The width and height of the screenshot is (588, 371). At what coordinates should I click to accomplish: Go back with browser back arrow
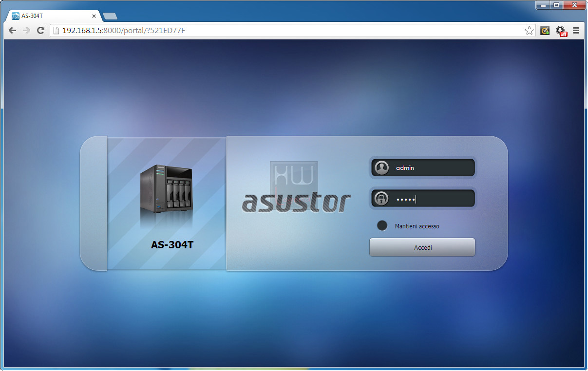(13, 31)
